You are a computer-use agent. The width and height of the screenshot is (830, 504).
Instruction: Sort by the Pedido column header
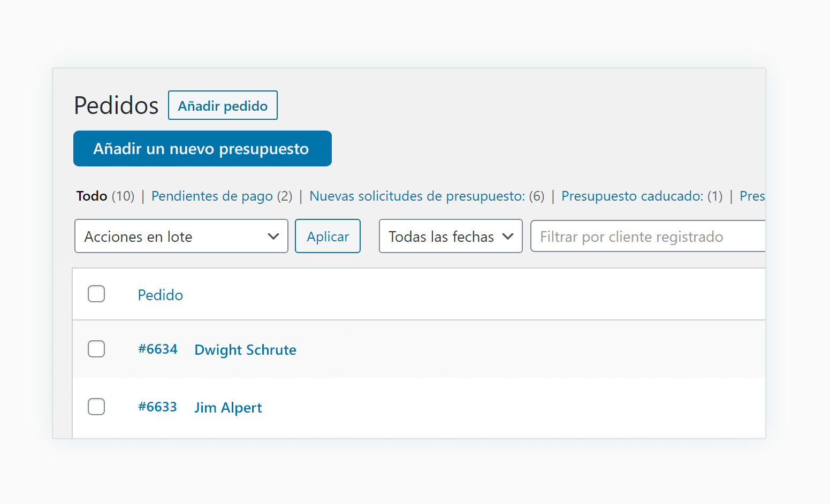pyautogui.click(x=161, y=295)
